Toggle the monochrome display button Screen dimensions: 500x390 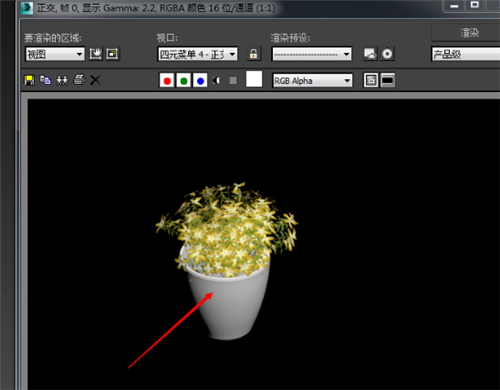point(233,80)
